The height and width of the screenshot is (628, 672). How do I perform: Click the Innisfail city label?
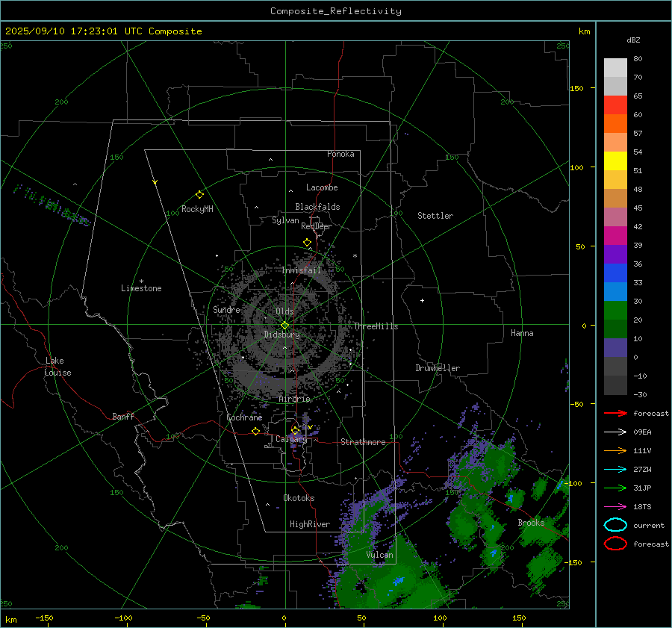[302, 270]
